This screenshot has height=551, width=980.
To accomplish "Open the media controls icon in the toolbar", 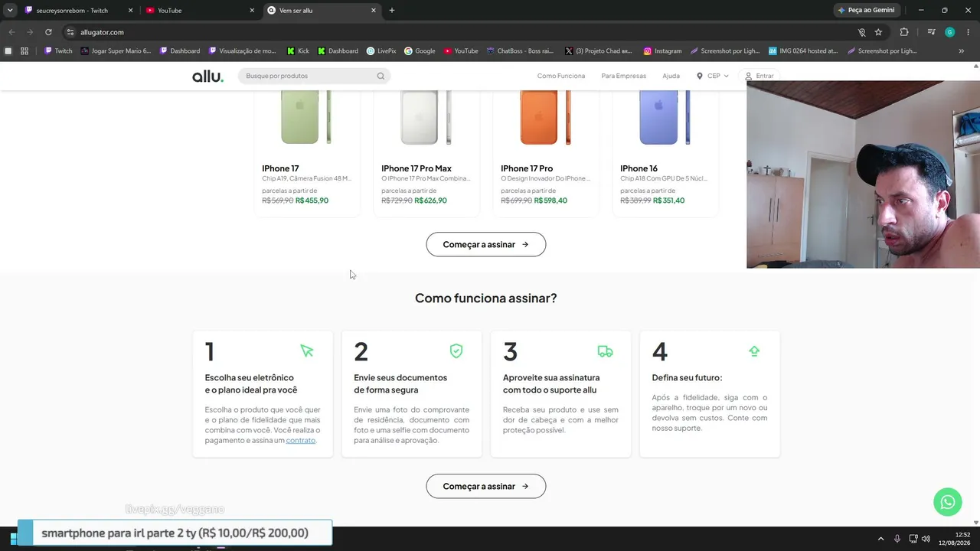I will [931, 32].
